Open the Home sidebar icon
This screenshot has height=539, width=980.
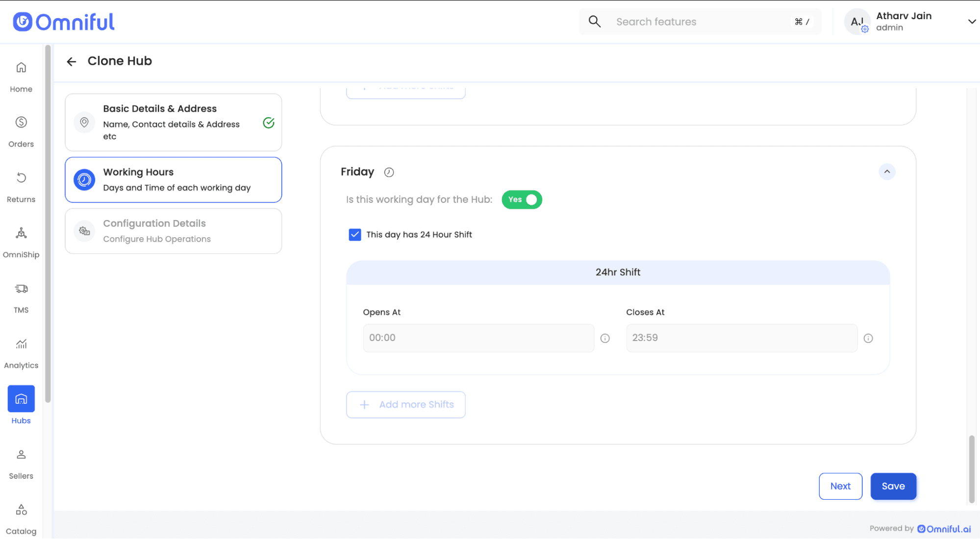coord(21,68)
